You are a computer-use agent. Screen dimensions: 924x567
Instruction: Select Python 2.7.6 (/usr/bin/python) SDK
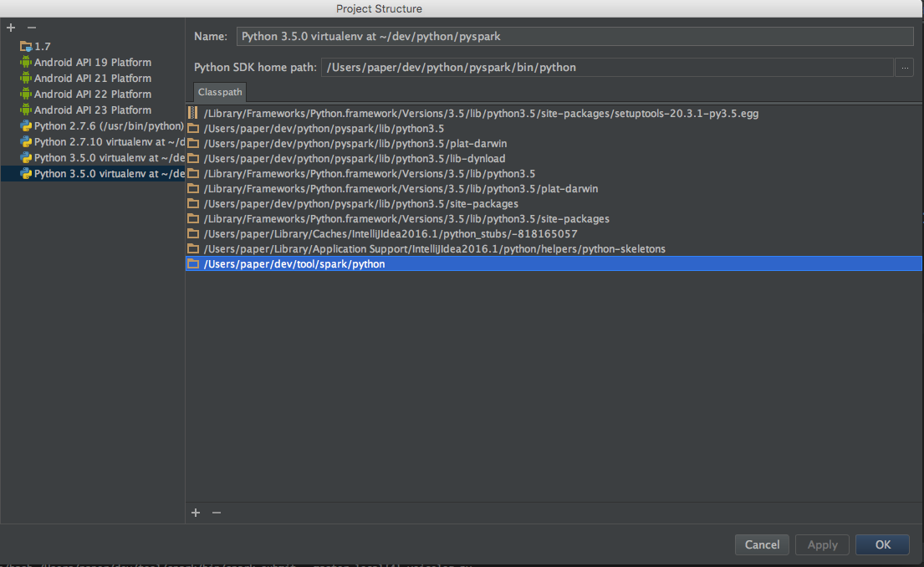[93, 125]
